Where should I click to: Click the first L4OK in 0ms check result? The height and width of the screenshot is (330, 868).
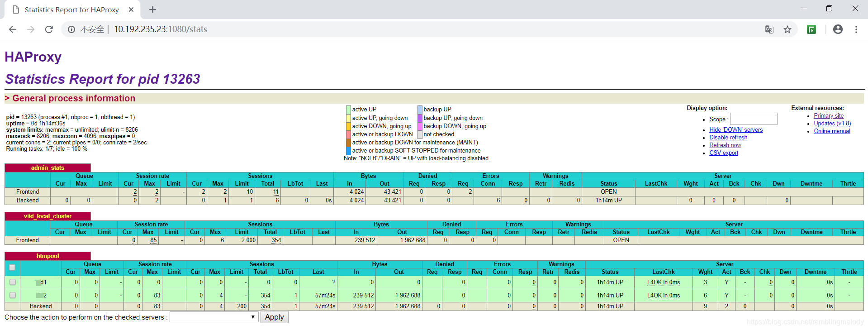point(663,282)
